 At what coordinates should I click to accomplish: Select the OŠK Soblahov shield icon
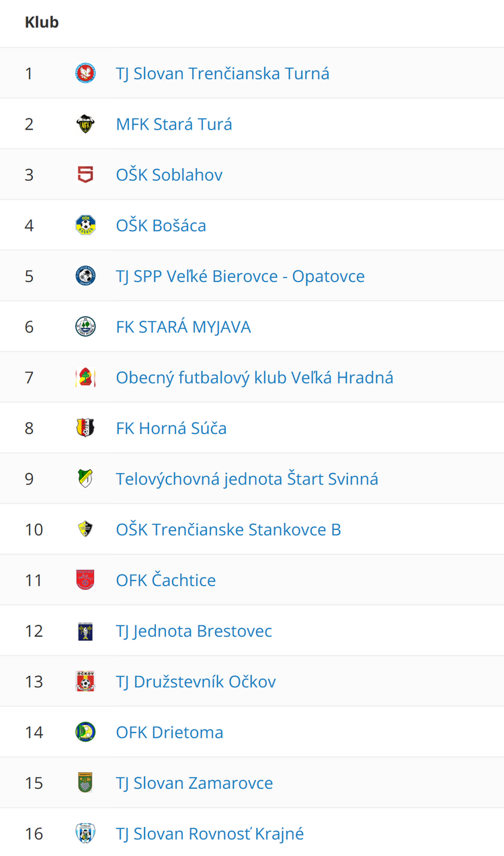[85, 174]
